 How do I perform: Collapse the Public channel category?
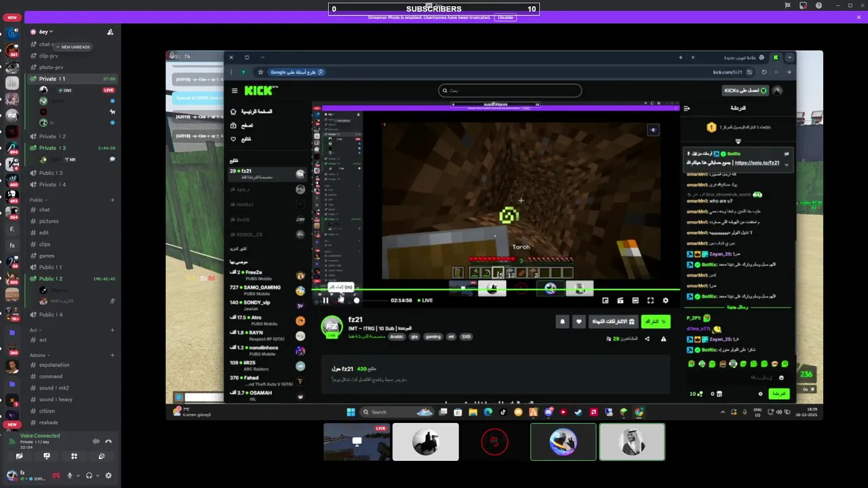37,200
